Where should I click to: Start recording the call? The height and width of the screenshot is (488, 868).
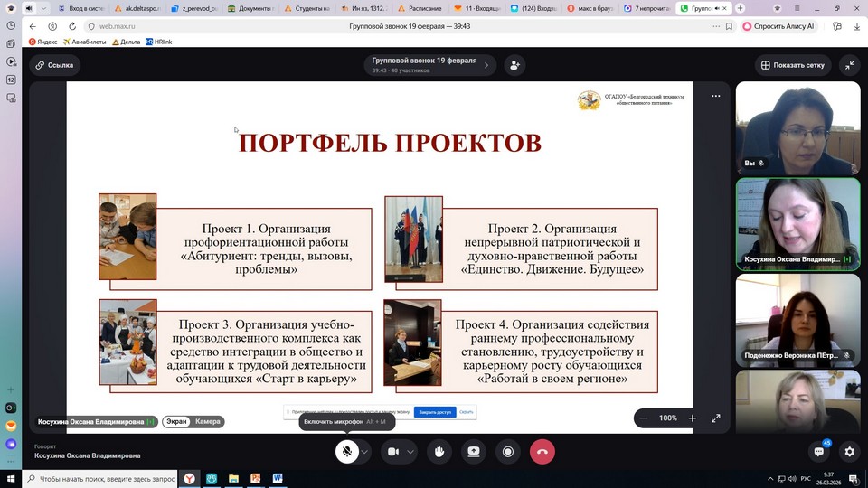[x=508, y=451]
